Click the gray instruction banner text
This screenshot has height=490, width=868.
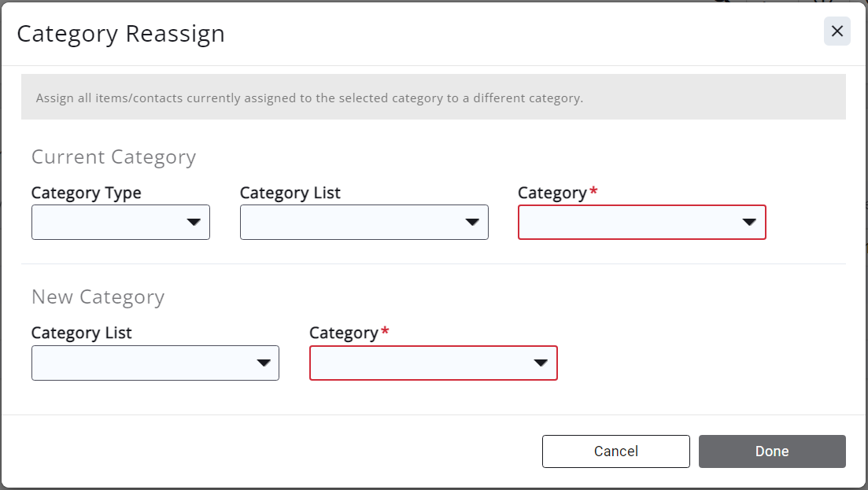(x=309, y=99)
